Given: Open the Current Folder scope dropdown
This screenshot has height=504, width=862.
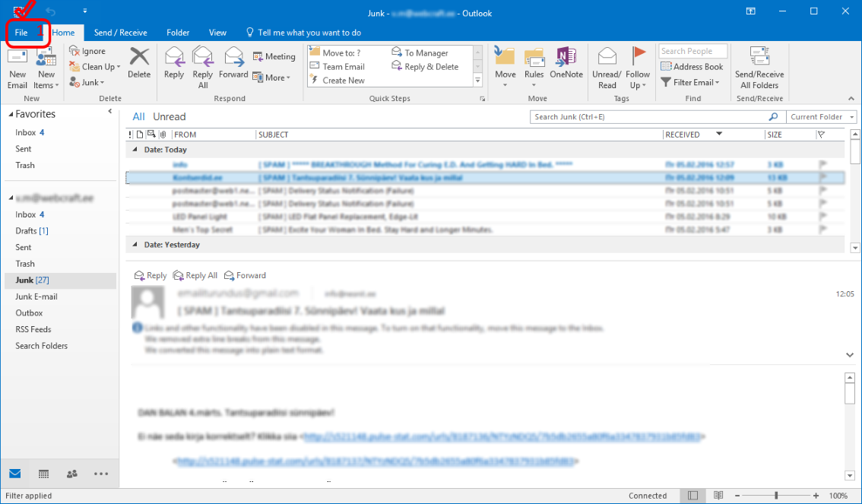Looking at the screenshot, I should point(821,117).
